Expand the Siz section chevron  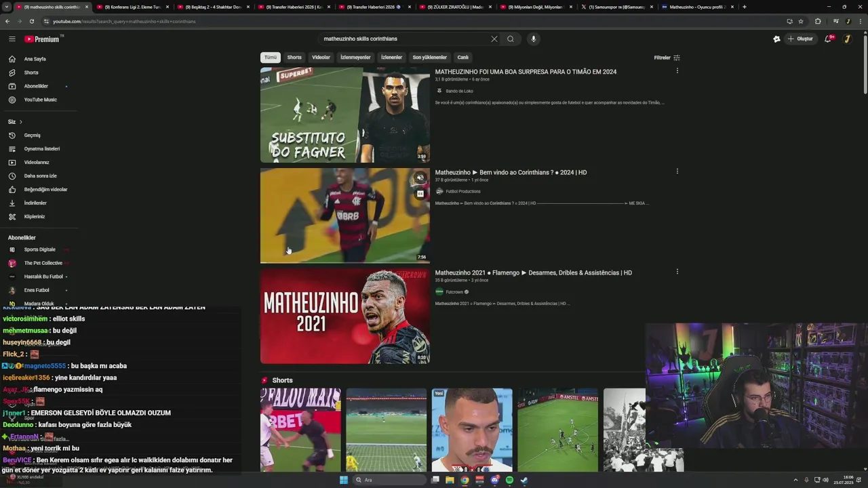[x=21, y=122]
